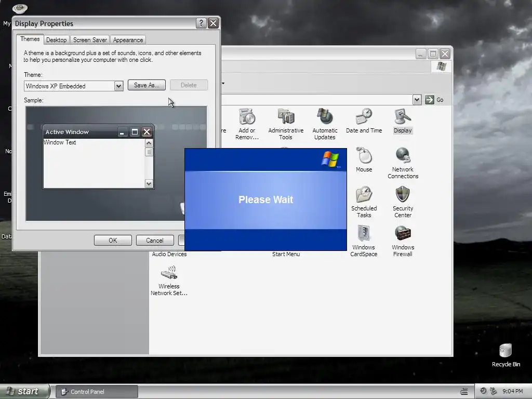
Task: Click the Audio Devices label
Action: pyautogui.click(x=169, y=254)
